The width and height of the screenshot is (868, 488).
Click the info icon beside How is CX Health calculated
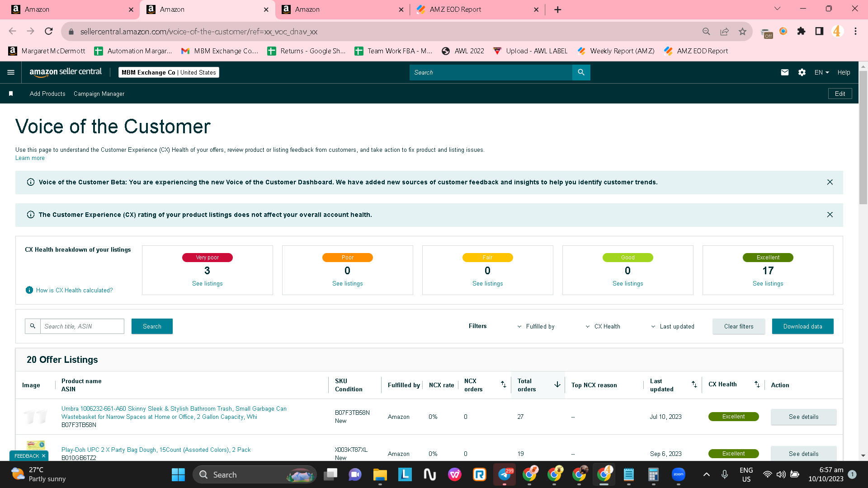coord(29,290)
